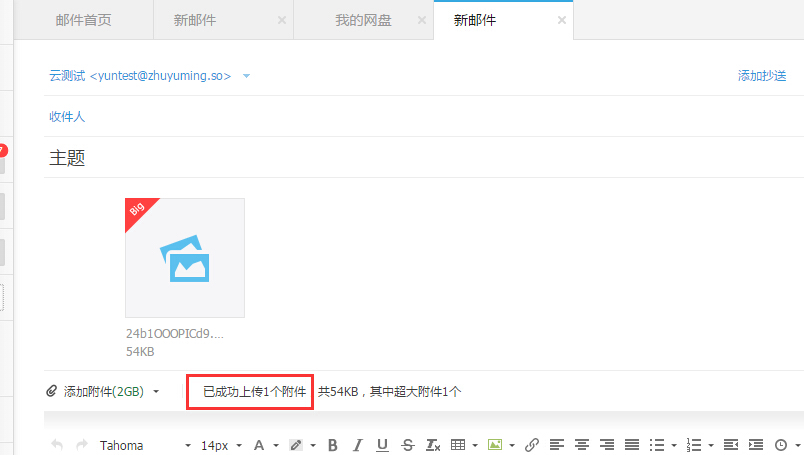Center align the text
The image size is (804, 455).
pyautogui.click(x=582, y=445)
